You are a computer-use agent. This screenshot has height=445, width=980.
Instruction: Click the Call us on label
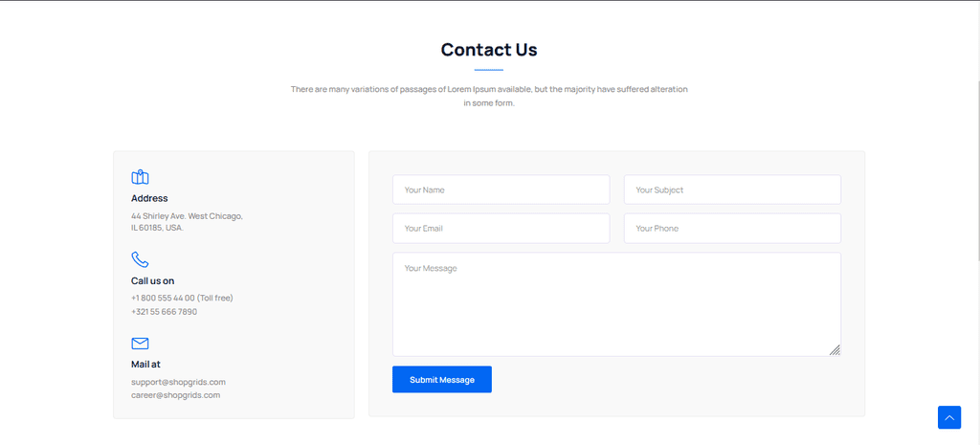[x=152, y=281]
